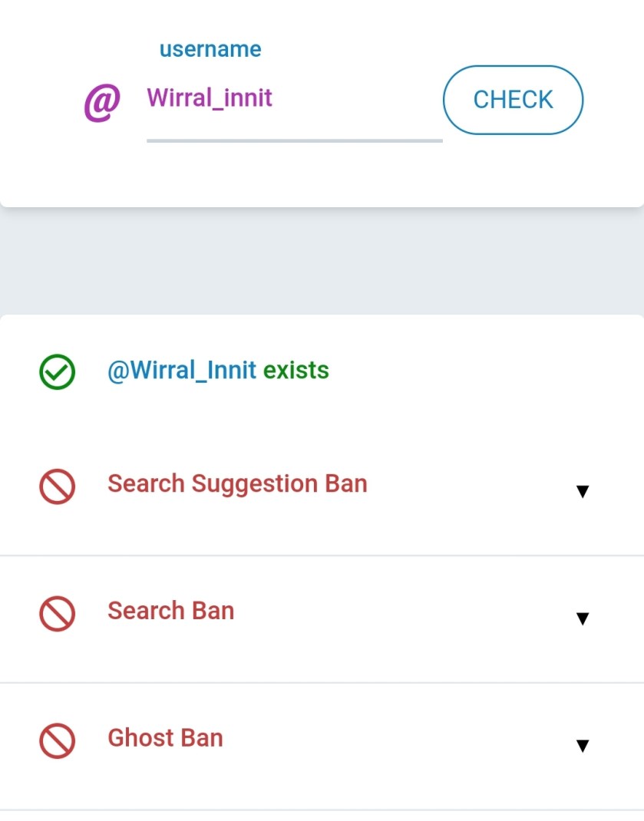Screen dimensions: 644x821
Task: Click the green checkmark exists icon
Action: (x=57, y=372)
